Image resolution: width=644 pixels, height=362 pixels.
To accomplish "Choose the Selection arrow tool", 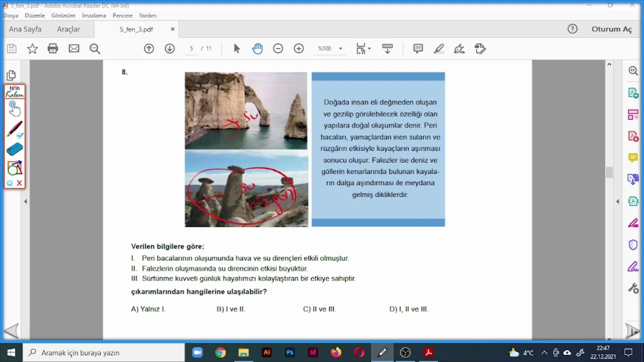I will click(237, 49).
